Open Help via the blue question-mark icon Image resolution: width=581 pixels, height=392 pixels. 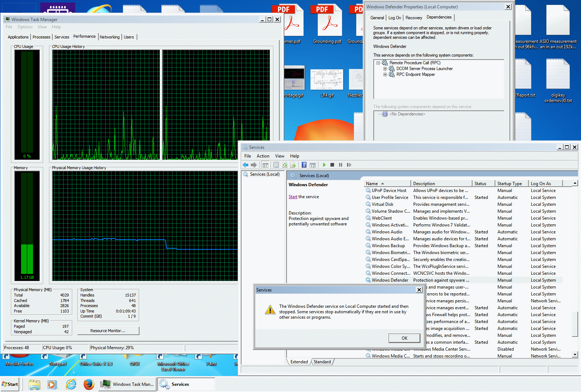point(304,165)
